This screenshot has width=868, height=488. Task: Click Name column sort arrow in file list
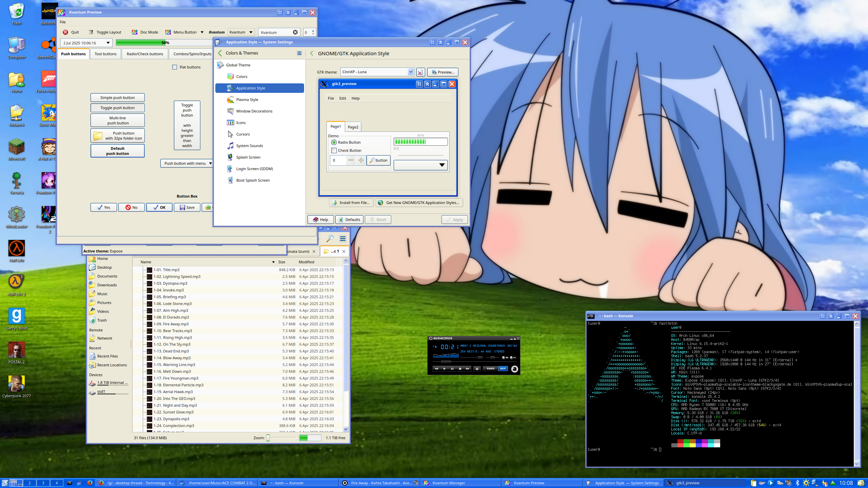(273, 262)
